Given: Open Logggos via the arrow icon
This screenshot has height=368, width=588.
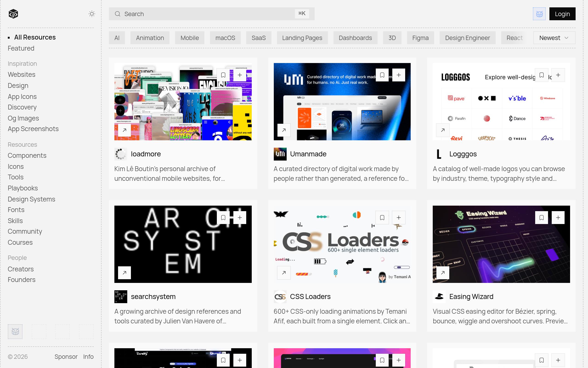Looking at the screenshot, I should pyautogui.click(x=443, y=130).
